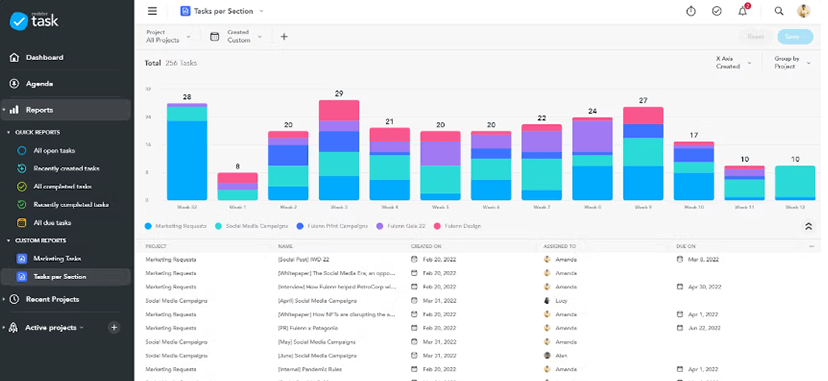Screen dimensions: 828x381
Task: Collapse the chart with double chevron icon
Action: 808,226
